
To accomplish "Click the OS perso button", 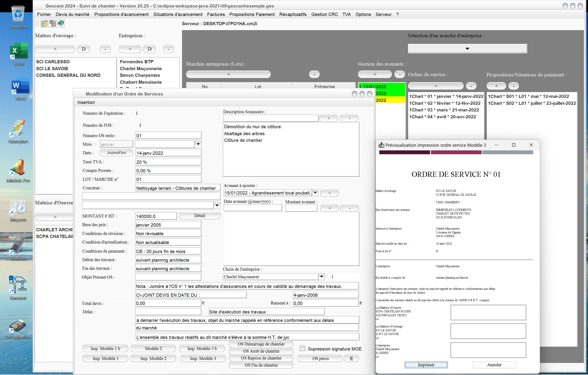I will coord(320,358).
